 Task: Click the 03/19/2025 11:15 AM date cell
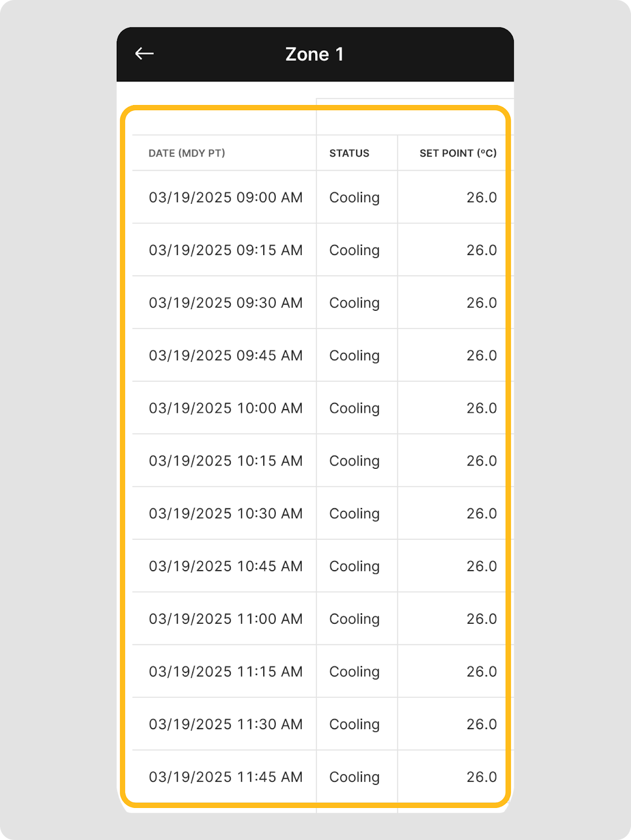point(225,671)
